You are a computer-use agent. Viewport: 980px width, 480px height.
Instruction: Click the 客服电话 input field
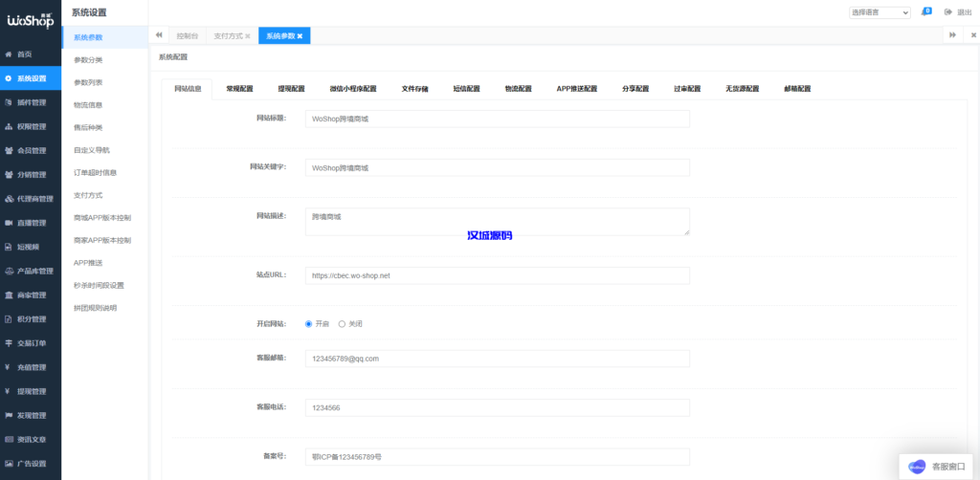pos(498,407)
